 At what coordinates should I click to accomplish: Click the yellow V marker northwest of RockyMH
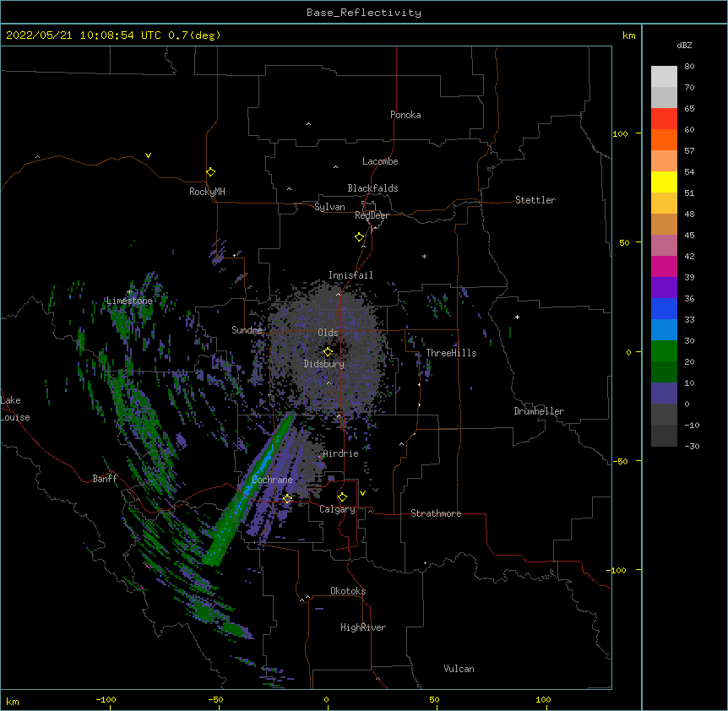148,155
